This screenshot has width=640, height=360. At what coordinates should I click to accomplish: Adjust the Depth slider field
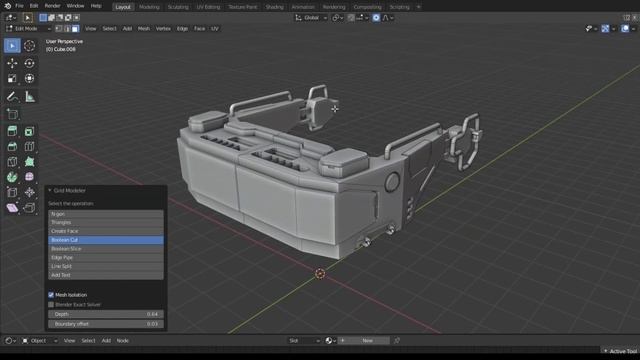106,314
